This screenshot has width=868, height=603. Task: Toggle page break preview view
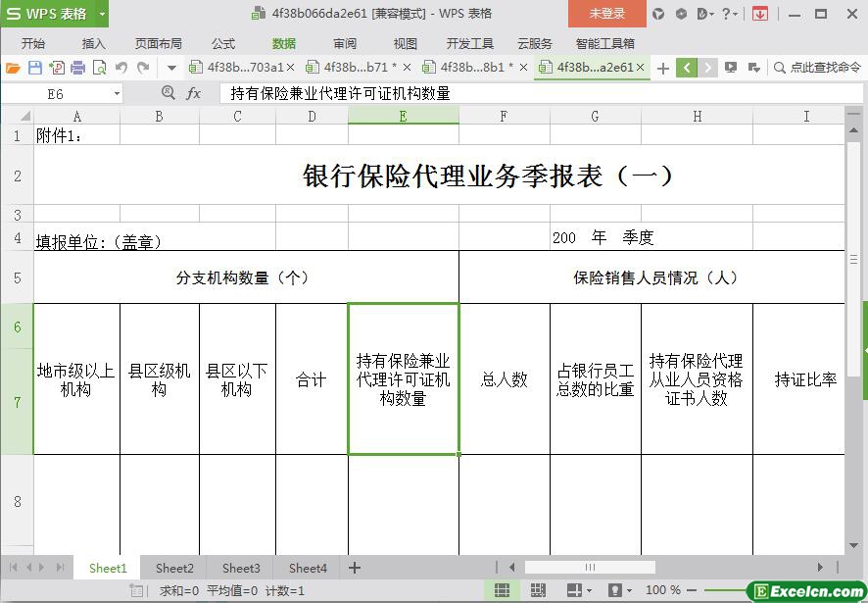click(538, 590)
